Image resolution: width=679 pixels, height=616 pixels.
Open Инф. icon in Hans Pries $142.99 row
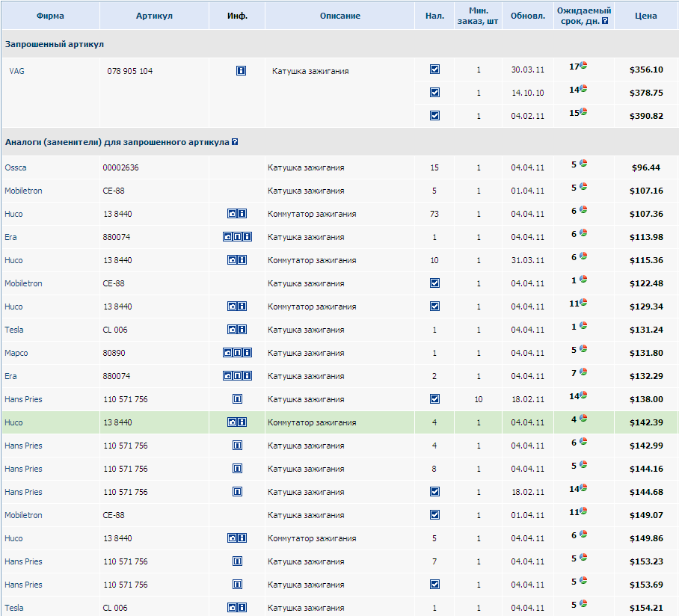click(237, 445)
